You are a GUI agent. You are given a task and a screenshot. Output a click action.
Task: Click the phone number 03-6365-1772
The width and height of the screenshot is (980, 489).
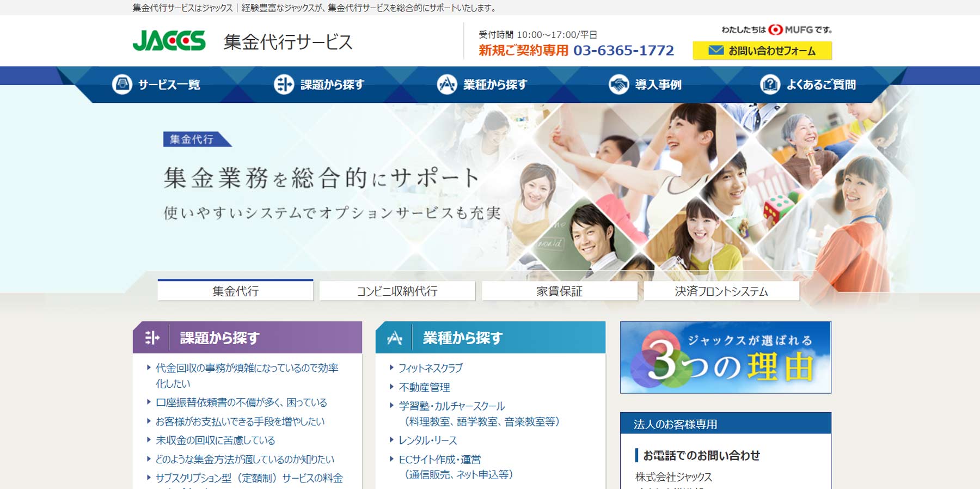[623, 51]
